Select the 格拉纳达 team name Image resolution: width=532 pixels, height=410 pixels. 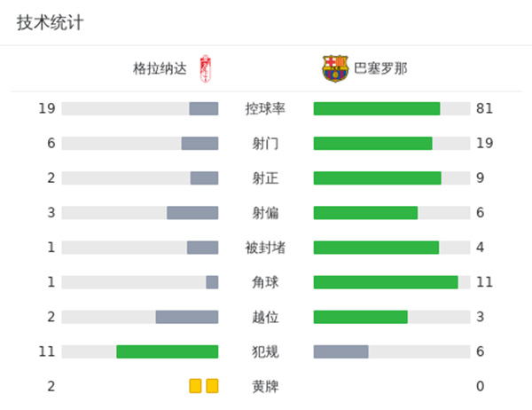[160, 68]
